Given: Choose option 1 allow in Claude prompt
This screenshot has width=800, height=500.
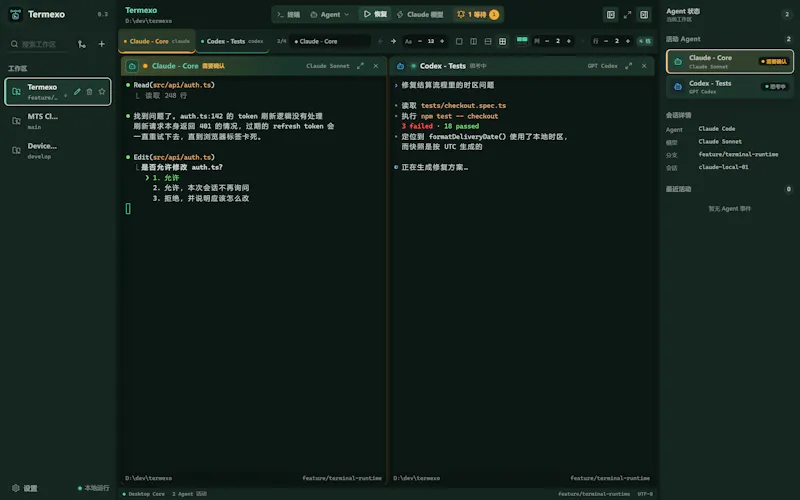Looking at the screenshot, I should click(166, 178).
